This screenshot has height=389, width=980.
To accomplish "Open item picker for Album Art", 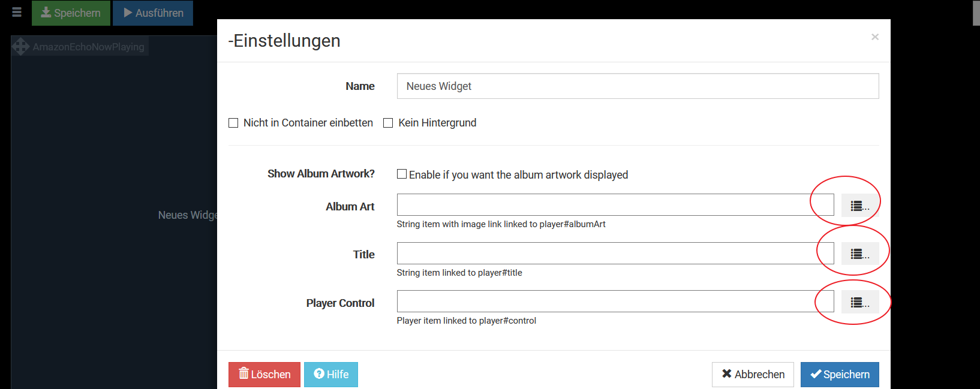I will click(860, 206).
